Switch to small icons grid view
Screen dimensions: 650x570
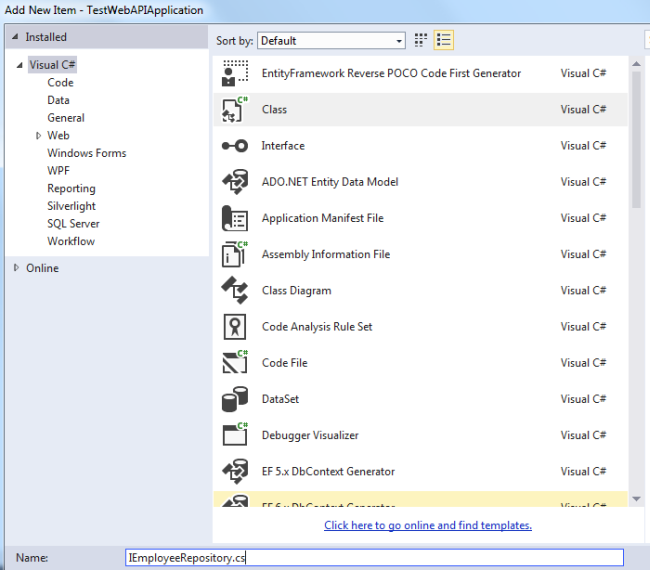pyautogui.click(x=421, y=40)
